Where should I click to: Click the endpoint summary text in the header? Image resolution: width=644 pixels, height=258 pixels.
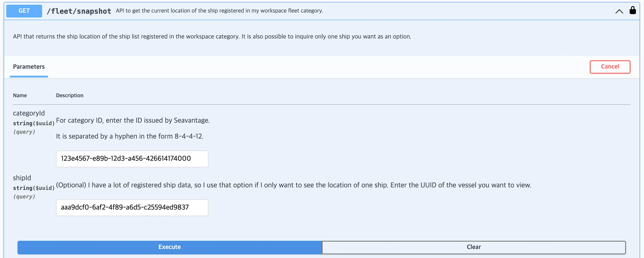pyautogui.click(x=219, y=11)
